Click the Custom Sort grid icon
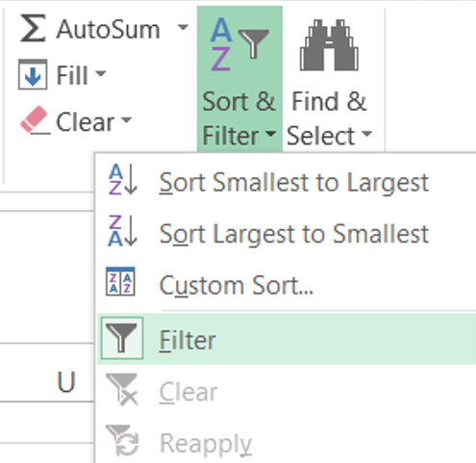 120,281
